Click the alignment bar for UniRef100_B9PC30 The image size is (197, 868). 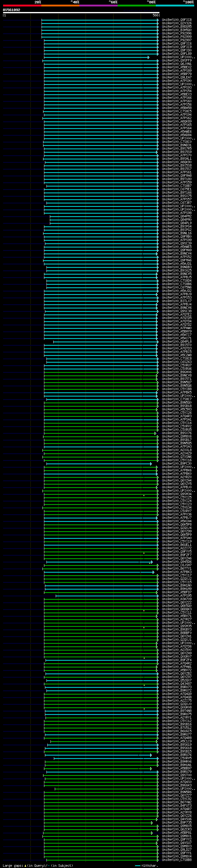99,464
